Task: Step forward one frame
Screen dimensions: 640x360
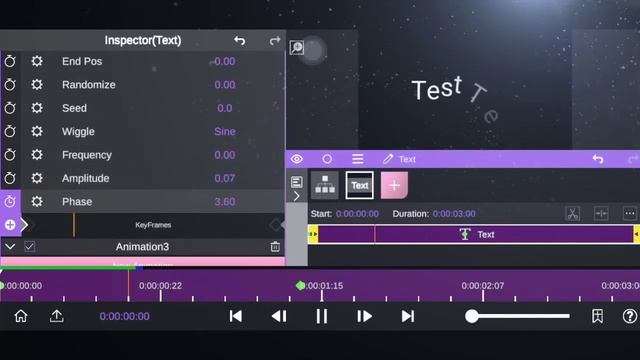Action: (364, 316)
